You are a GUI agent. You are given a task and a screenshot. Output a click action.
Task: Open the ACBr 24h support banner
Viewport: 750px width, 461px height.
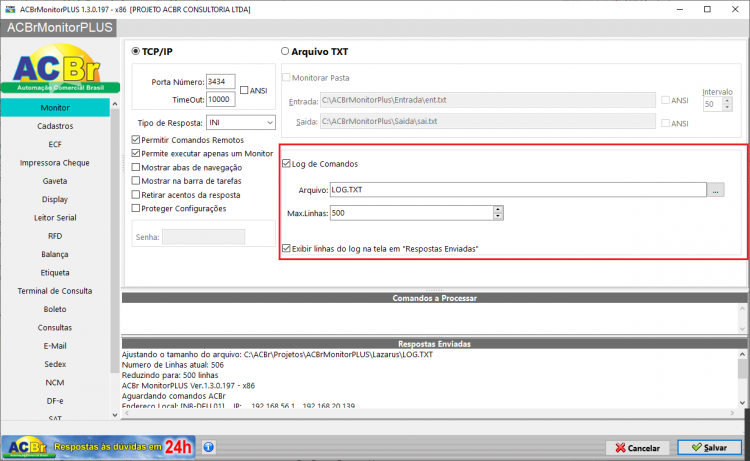pyautogui.click(x=99, y=447)
